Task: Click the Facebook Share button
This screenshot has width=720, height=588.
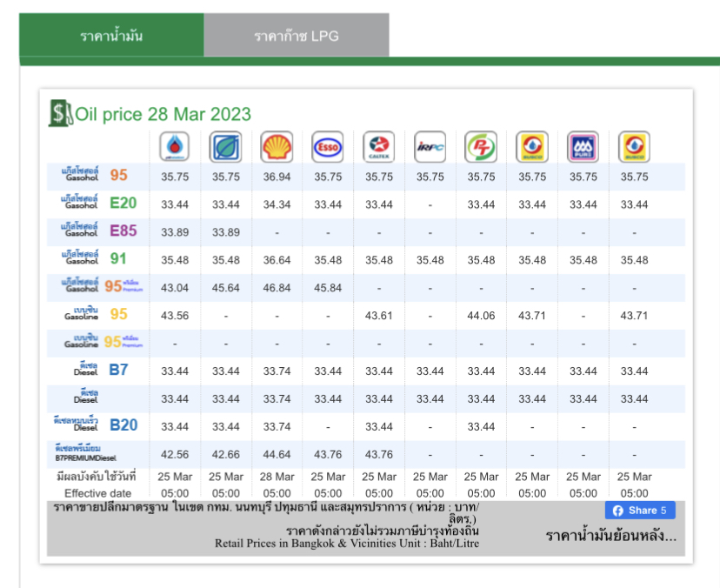Action: click(x=640, y=511)
